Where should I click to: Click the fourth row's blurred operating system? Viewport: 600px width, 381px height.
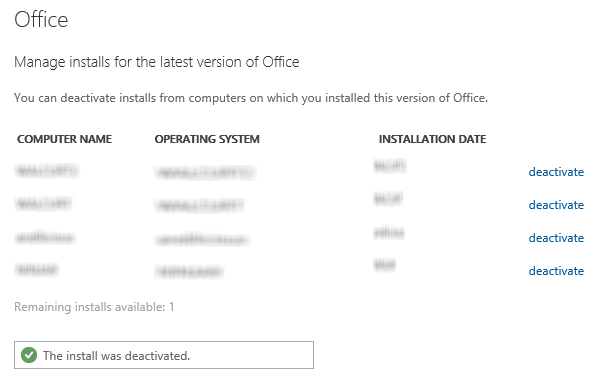pyautogui.click(x=189, y=272)
